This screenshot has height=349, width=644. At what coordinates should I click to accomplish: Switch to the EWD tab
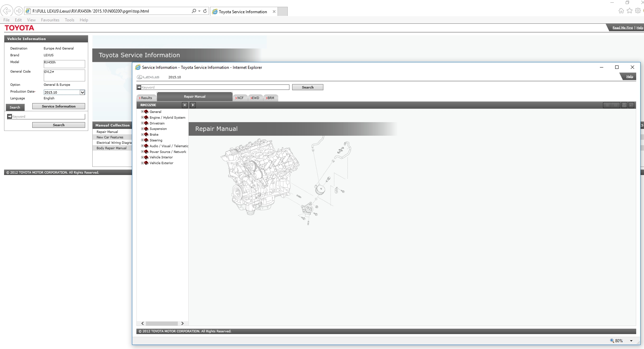(x=255, y=98)
